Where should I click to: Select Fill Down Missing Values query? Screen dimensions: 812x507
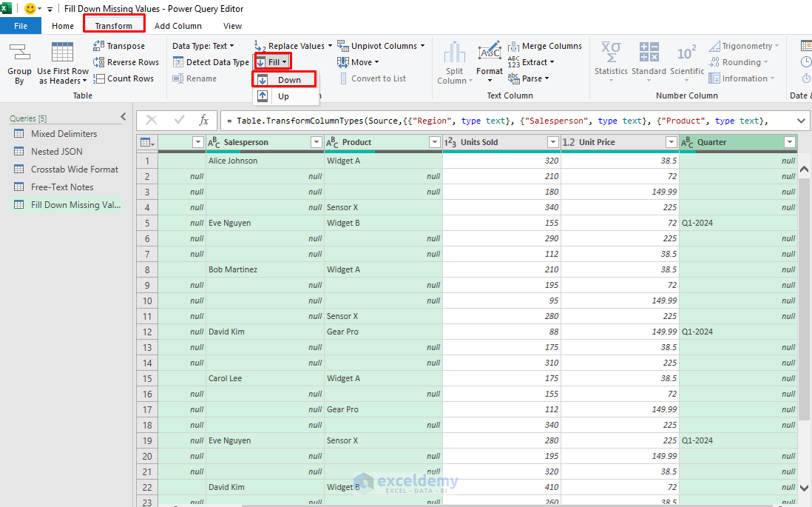[x=67, y=205]
